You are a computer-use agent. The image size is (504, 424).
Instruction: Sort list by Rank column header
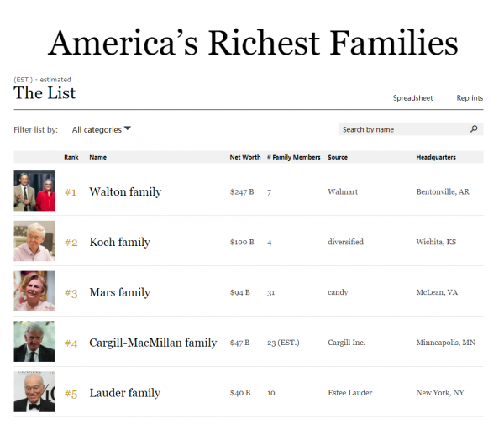click(71, 157)
